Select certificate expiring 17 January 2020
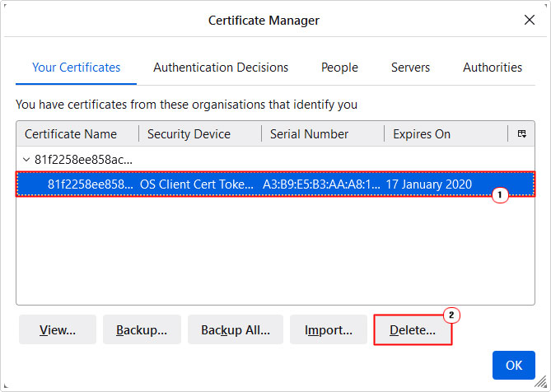The image size is (551, 392). point(275,184)
